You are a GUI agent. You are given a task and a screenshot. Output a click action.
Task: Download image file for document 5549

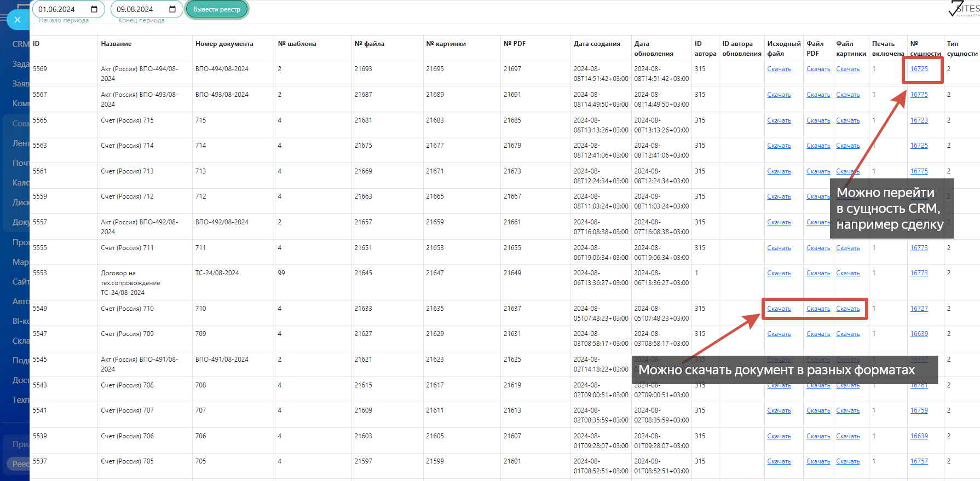848,309
